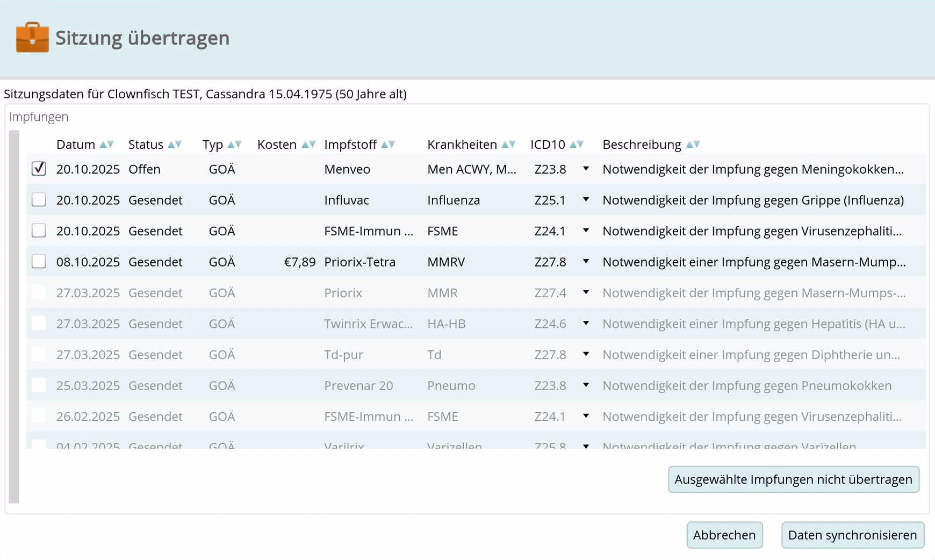Sort by Typ column arrows
935x560 pixels.
(x=234, y=145)
